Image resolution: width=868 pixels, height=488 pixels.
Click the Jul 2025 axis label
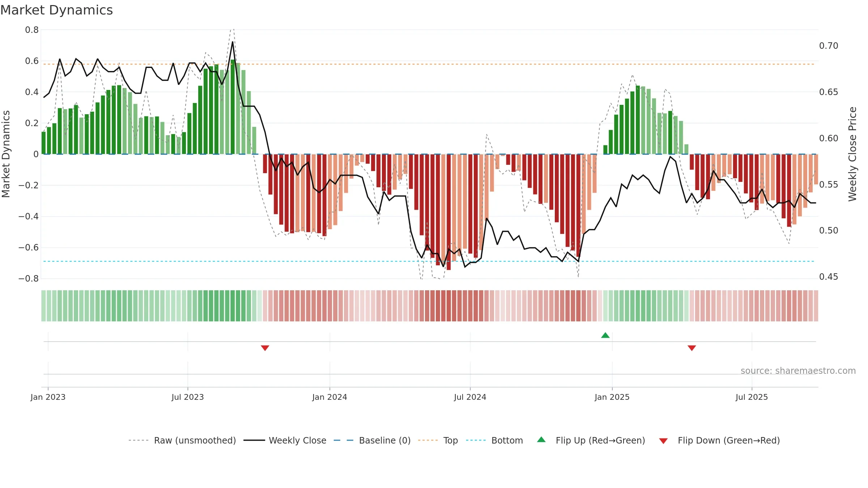[752, 397]
